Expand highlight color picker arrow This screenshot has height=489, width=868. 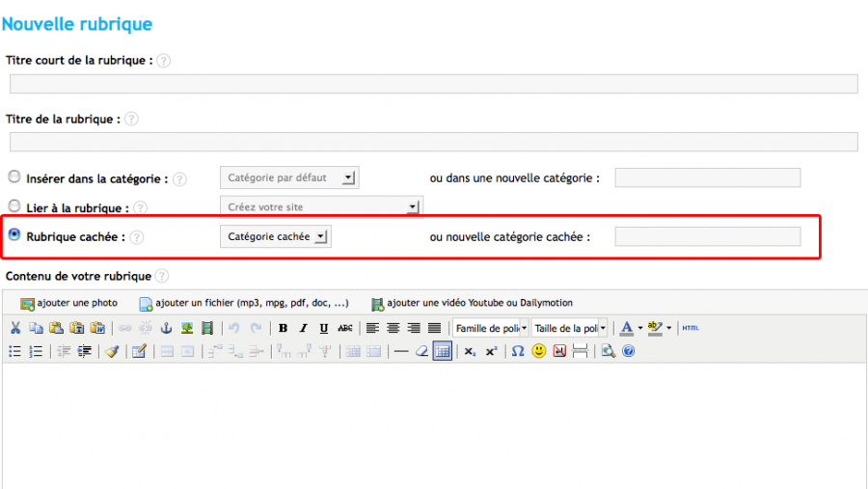668,328
